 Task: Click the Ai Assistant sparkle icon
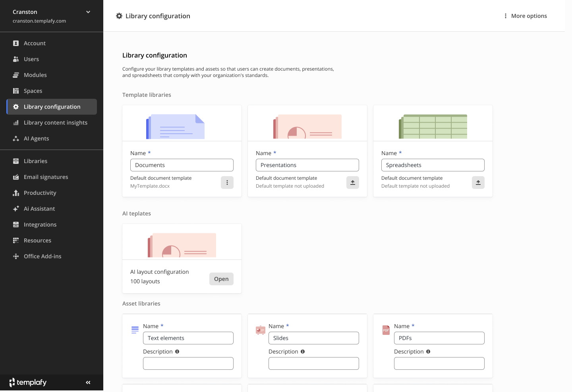tap(16, 209)
